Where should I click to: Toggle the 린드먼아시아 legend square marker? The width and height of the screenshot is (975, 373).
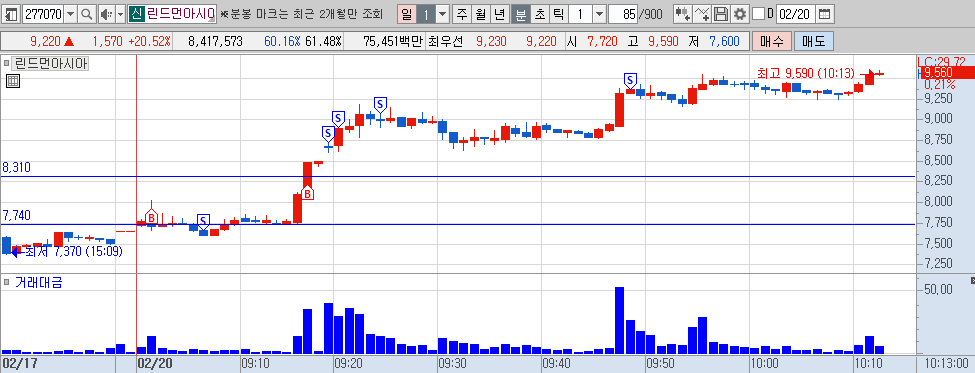pyautogui.click(x=7, y=63)
